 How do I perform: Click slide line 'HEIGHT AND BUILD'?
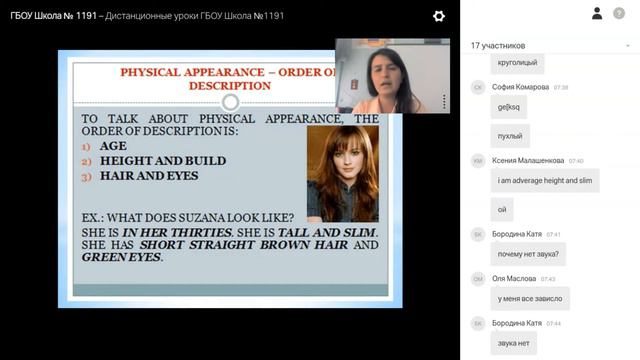click(163, 161)
